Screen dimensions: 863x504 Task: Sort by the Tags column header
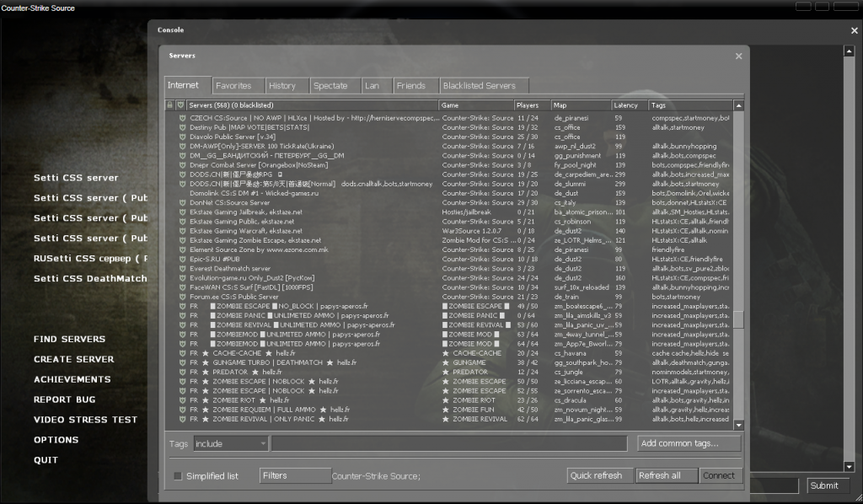691,105
